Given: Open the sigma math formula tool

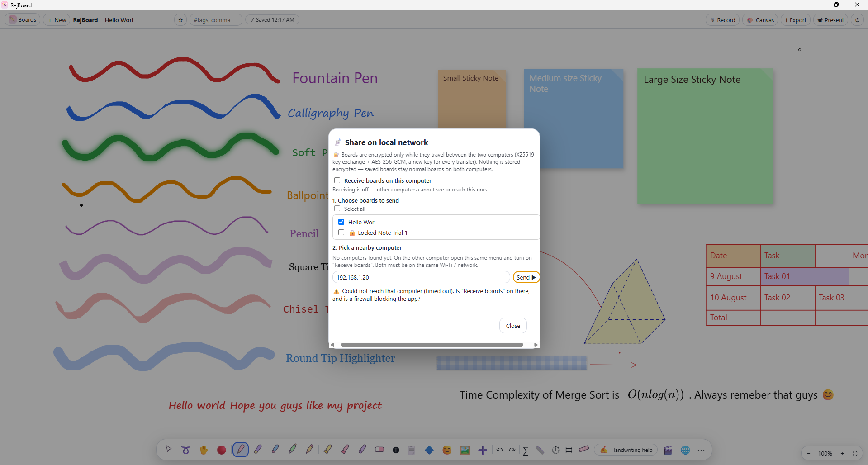Looking at the screenshot, I should [526, 450].
